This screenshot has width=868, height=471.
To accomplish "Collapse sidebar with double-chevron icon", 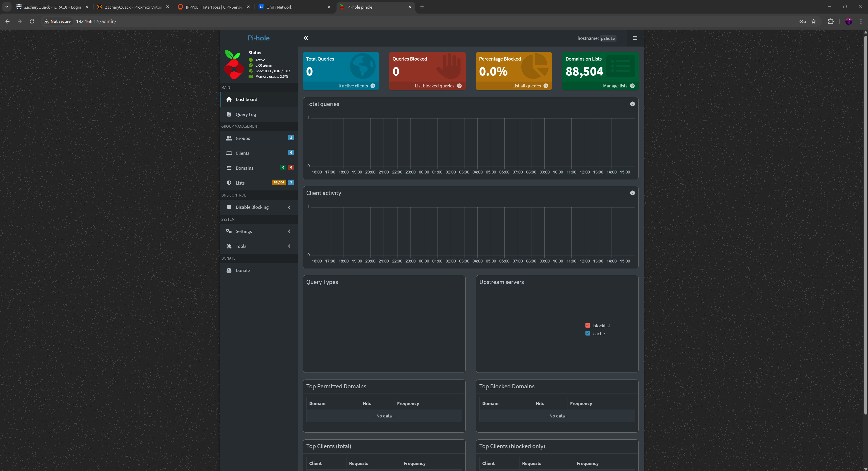I will [x=306, y=38].
